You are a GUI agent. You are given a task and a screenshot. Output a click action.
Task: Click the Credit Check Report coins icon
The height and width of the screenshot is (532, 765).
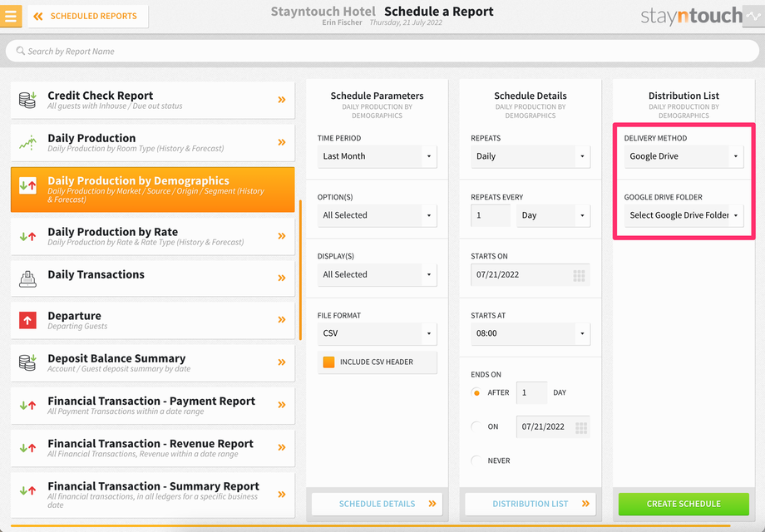point(27,100)
